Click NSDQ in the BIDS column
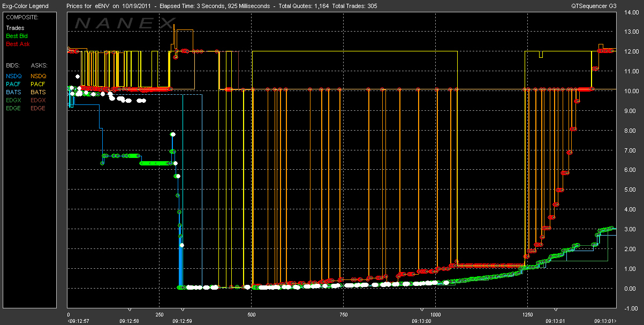Image resolution: width=644 pixels, height=325 pixels. click(14, 76)
